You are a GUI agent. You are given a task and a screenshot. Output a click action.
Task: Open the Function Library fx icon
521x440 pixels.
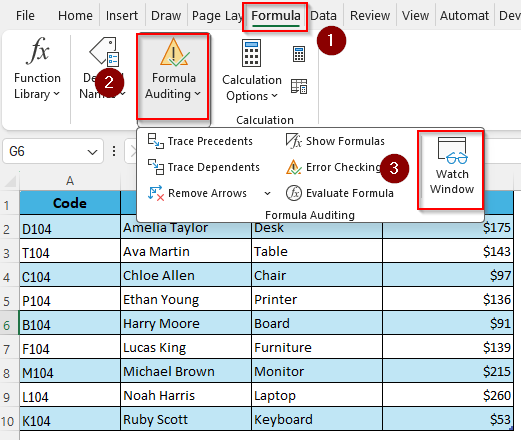pos(37,51)
